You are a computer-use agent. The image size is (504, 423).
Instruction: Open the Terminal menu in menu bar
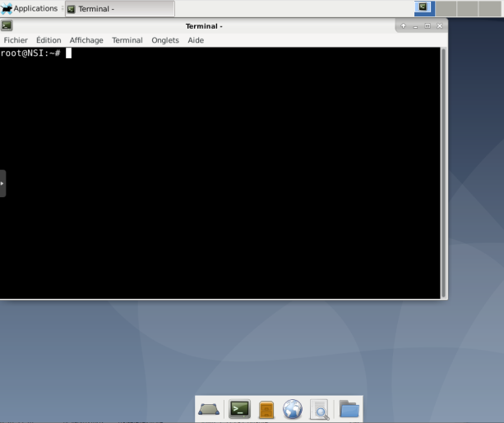pyautogui.click(x=127, y=40)
